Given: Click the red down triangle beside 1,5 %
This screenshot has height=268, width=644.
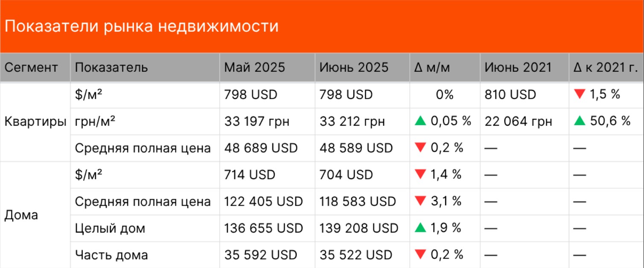Looking at the screenshot, I should [x=579, y=94].
